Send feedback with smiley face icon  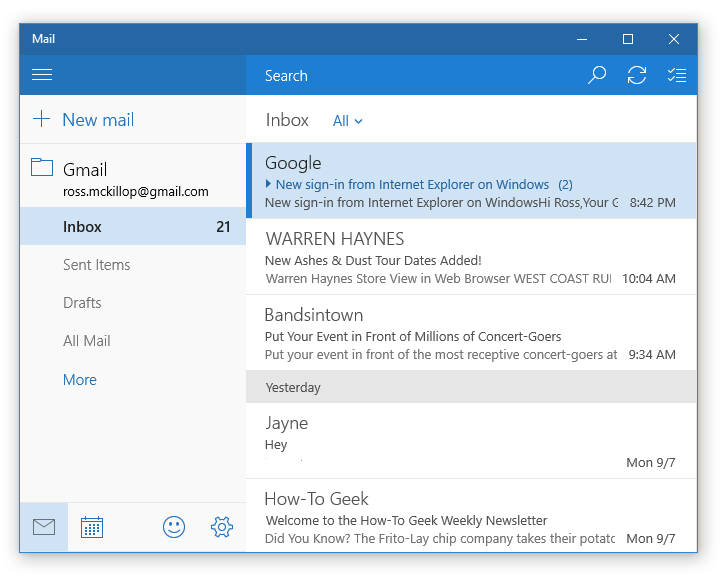click(x=174, y=527)
